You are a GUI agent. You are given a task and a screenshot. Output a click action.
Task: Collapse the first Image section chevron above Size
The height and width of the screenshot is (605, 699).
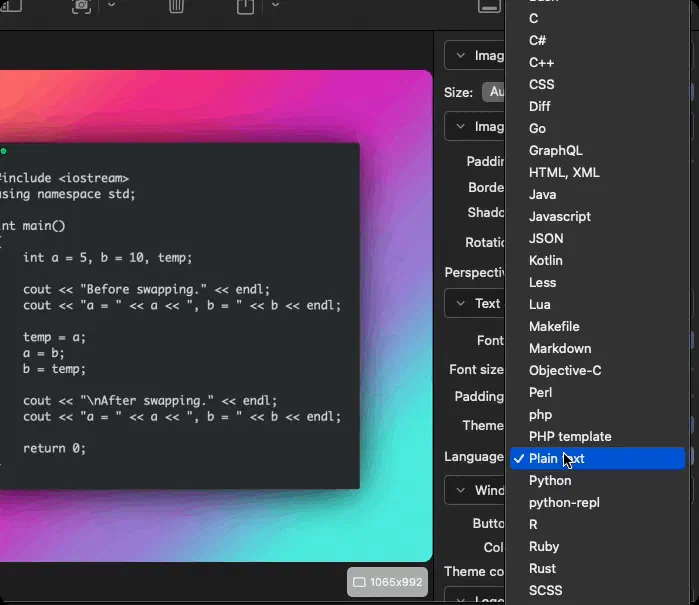pos(461,55)
